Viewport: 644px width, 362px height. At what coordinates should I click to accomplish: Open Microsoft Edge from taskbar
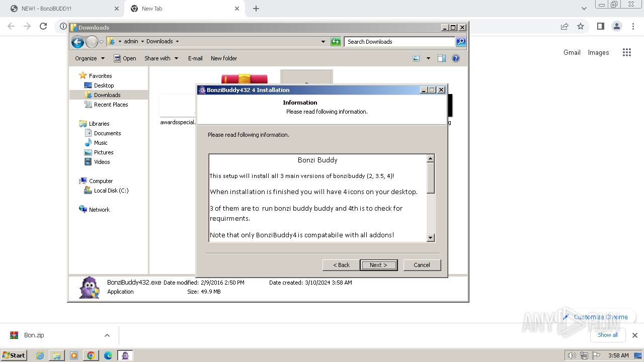(x=108, y=355)
